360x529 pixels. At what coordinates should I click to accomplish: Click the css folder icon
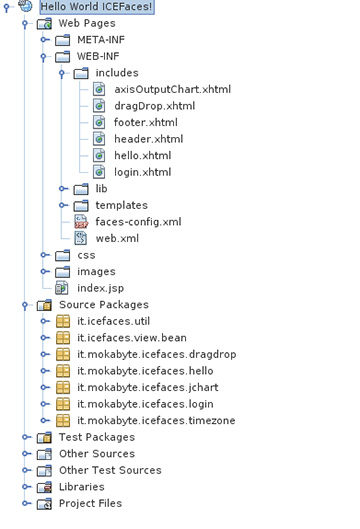pos(63,255)
